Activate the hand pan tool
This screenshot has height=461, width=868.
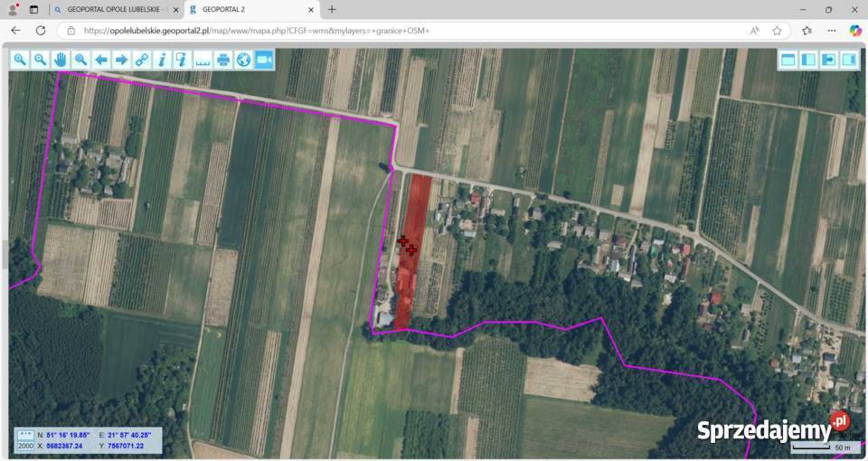tap(61, 60)
